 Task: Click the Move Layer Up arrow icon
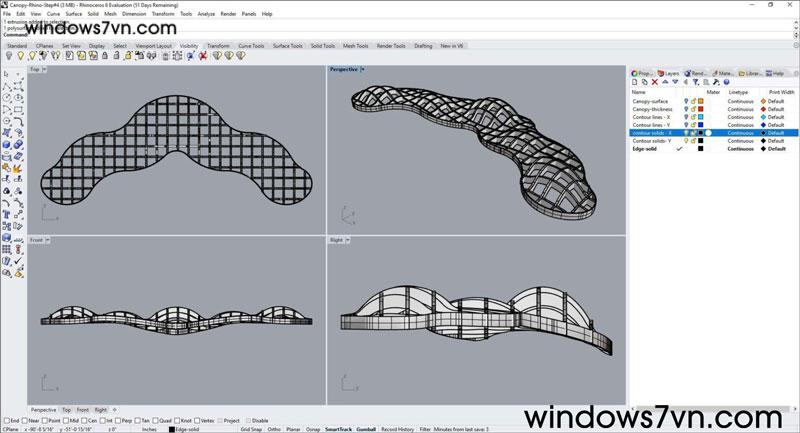[667, 82]
